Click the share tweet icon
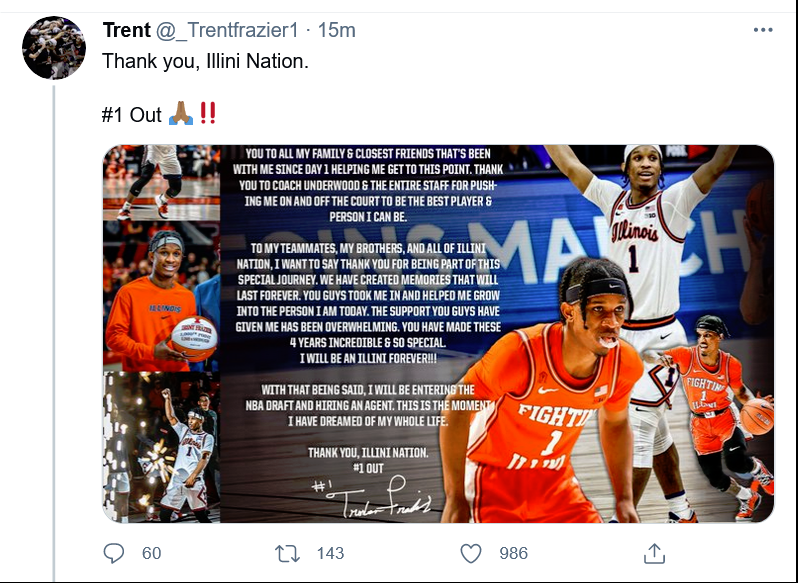The height and width of the screenshot is (583, 798). click(x=653, y=552)
